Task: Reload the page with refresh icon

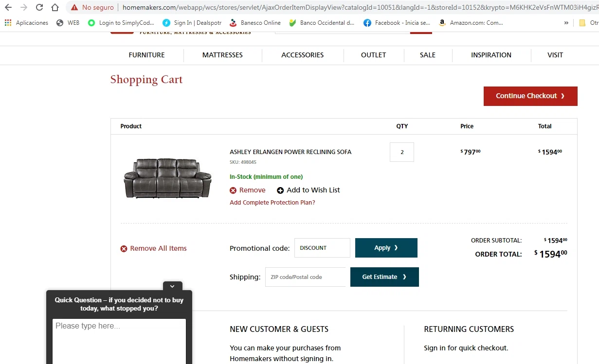Action: 39,7
